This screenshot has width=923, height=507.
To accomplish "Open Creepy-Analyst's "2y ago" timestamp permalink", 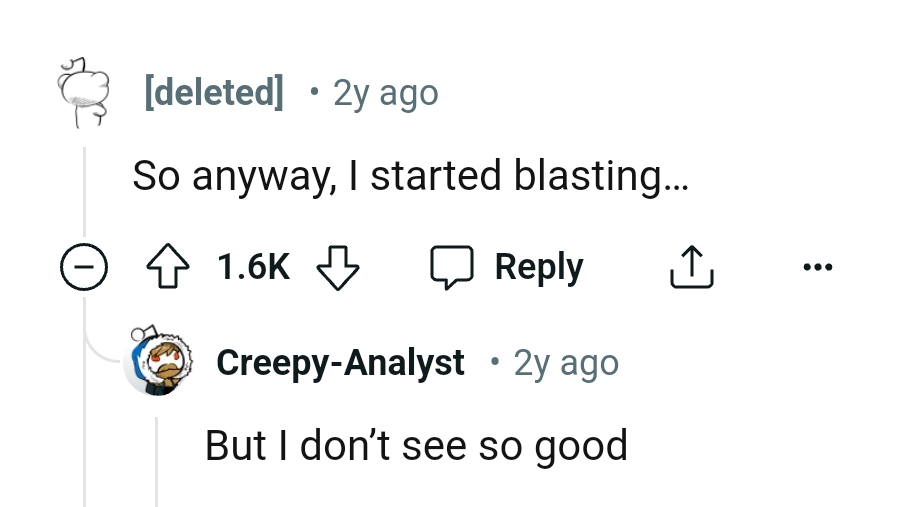I will pyautogui.click(x=566, y=362).
